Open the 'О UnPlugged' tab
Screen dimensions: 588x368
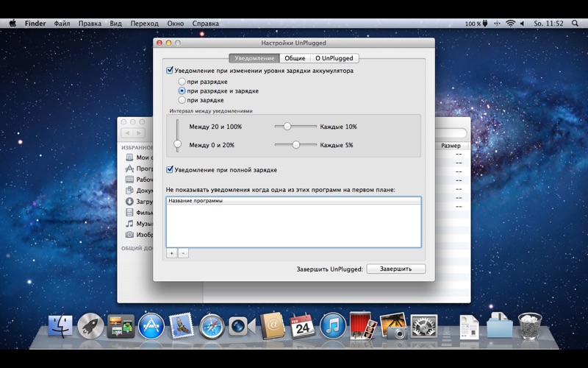(334, 58)
